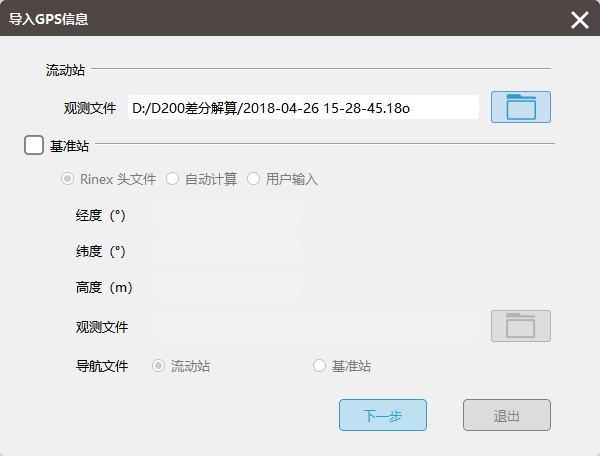Click the 经度 (°) input box
Image resolution: width=600 pixels, height=456 pixels.
(226, 215)
